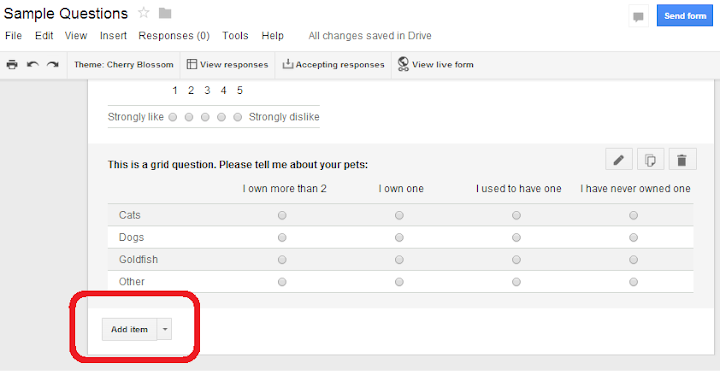
Task: Open View responses spreadsheet
Action: coord(227,65)
